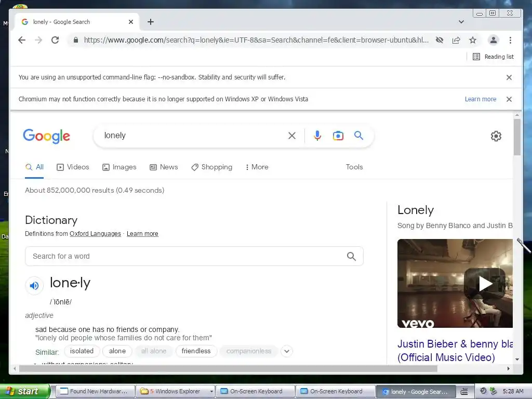Play pronunciation with the speaker icon
This screenshot has width=532, height=399.
[x=34, y=286]
